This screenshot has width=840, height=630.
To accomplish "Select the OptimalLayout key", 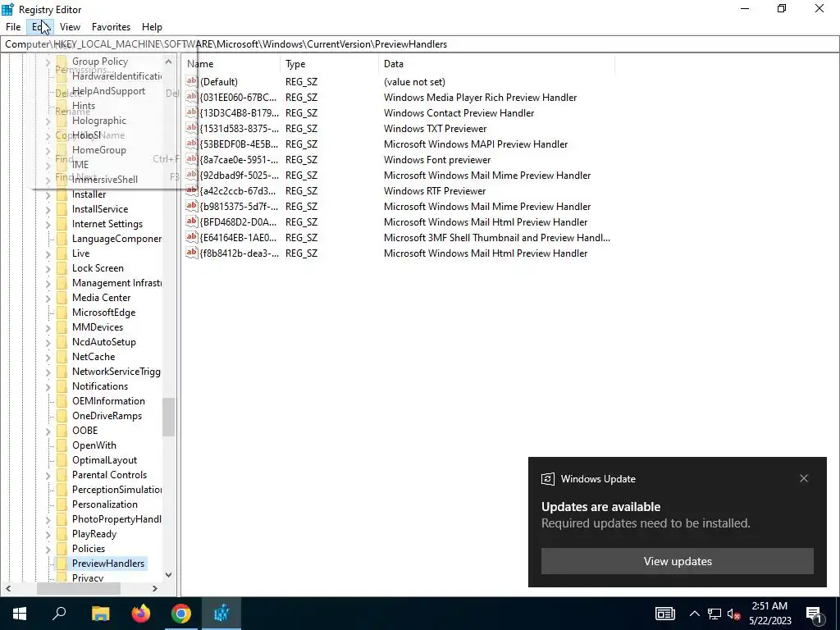I will (104, 460).
